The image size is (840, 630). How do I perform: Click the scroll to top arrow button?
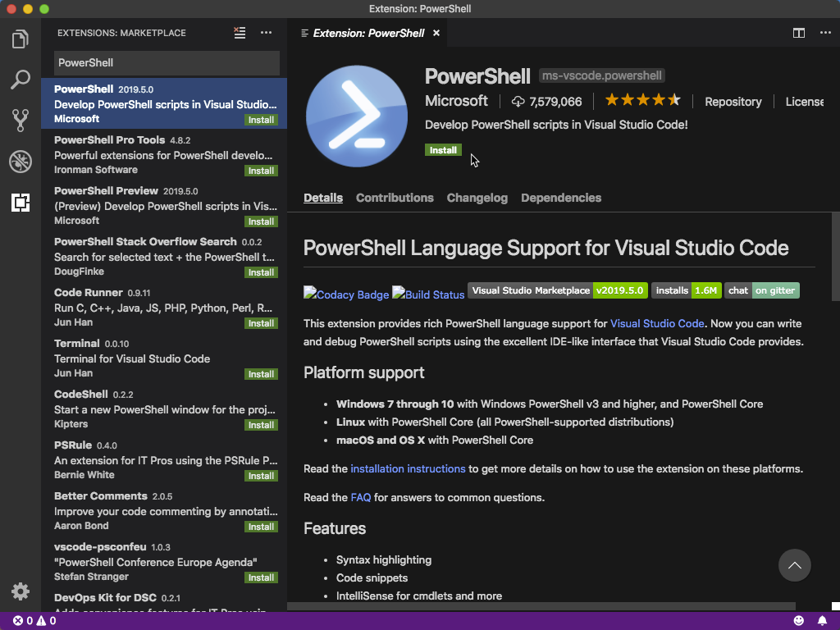794,565
